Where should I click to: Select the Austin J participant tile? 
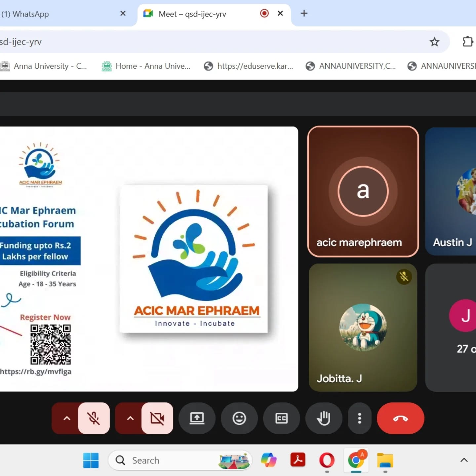pyautogui.click(x=451, y=191)
